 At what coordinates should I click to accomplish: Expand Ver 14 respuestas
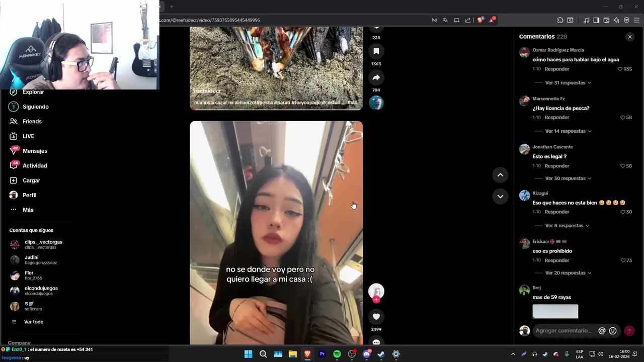(x=568, y=131)
